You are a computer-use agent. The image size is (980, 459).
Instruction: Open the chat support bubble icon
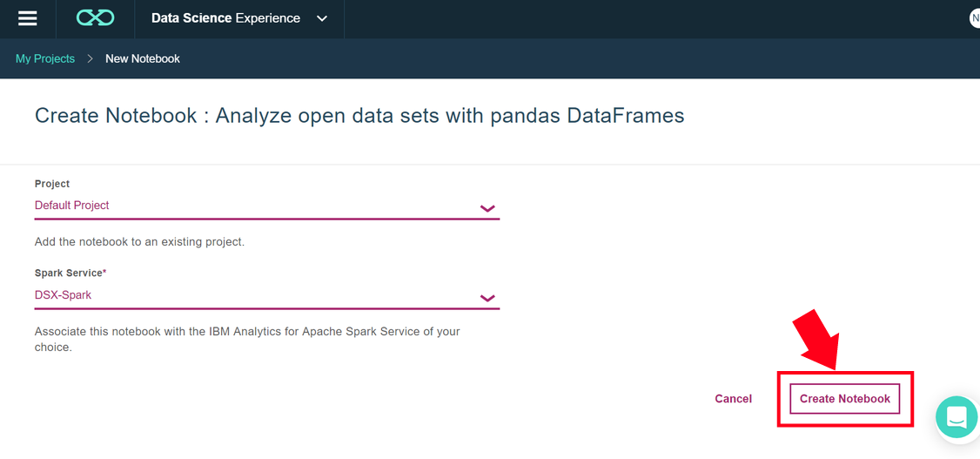tap(957, 416)
